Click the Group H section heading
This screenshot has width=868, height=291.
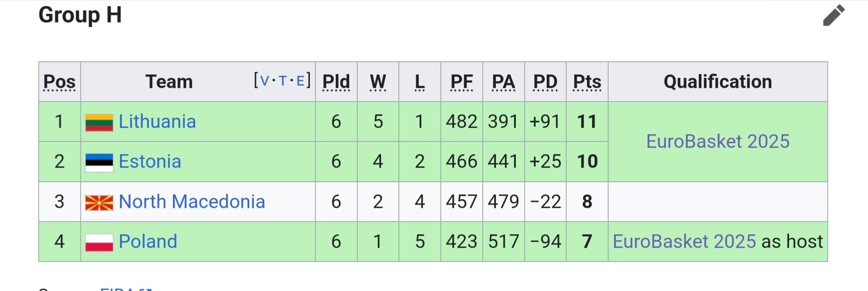(80, 15)
